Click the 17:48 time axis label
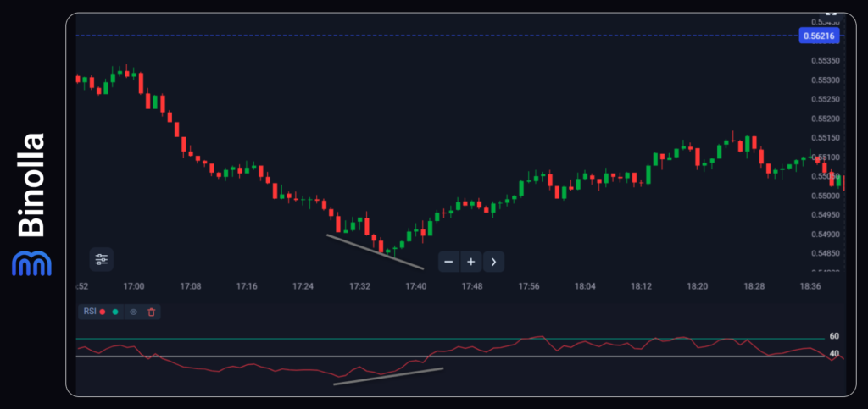The width and height of the screenshot is (868, 409). pyautogui.click(x=472, y=286)
